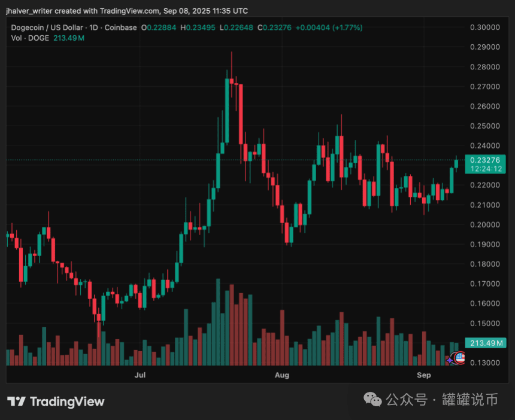Click the 0.28000 price axis label
The image size is (515, 420).
[x=485, y=67]
